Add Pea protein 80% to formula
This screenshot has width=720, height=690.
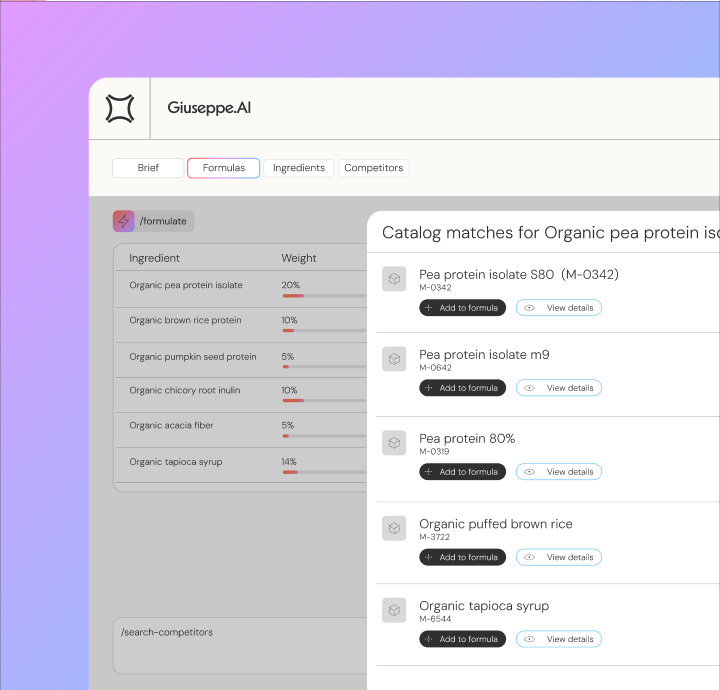462,472
